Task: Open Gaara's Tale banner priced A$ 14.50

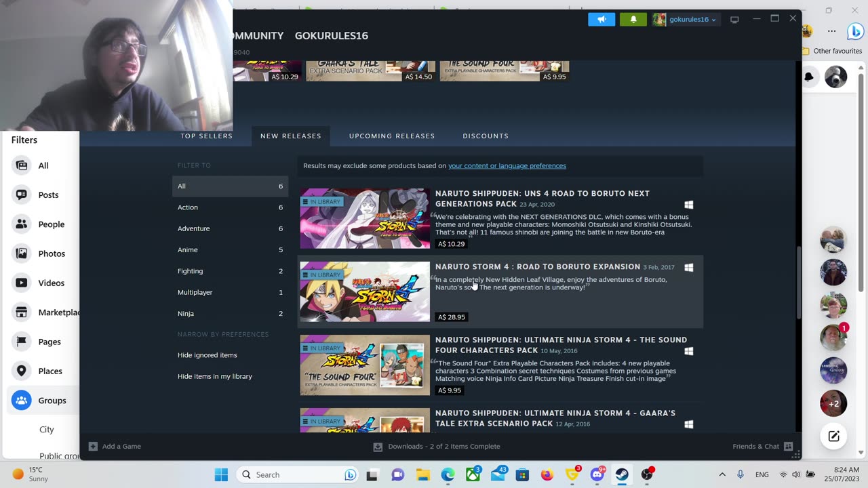Action: click(x=370, y=70)
